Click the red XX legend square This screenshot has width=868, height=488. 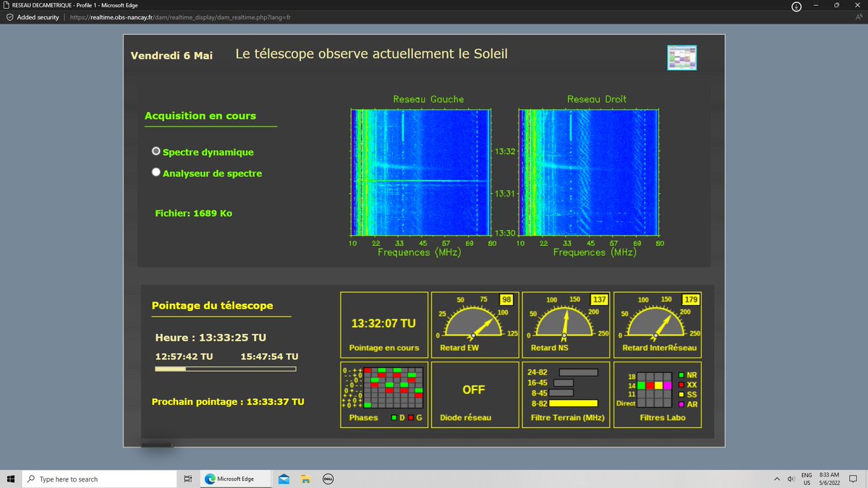[x=681, y=385]
